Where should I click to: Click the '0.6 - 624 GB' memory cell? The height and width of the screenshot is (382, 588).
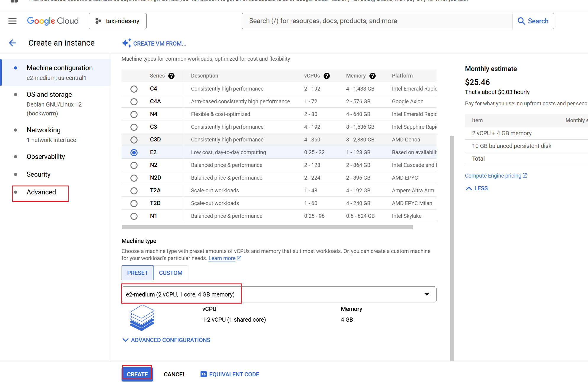[x=360, y=216]
